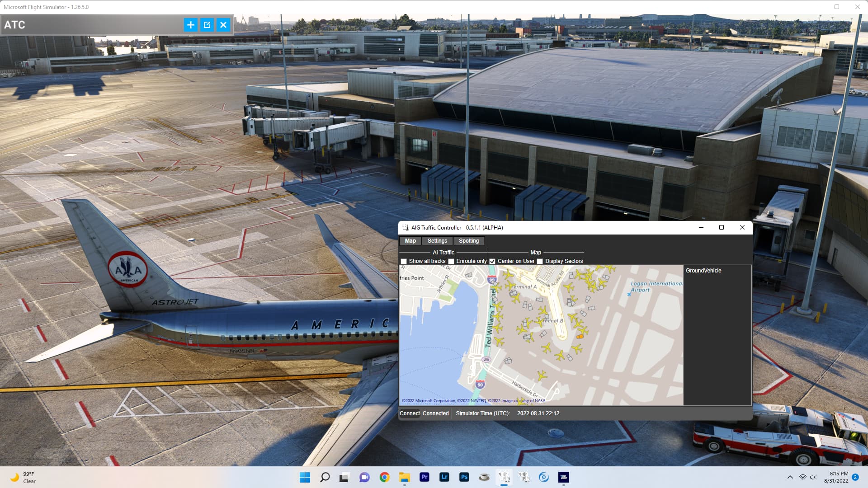Open Adobe Photoshop from taskbar
868x488 pixels.
[x=464, y=477]
